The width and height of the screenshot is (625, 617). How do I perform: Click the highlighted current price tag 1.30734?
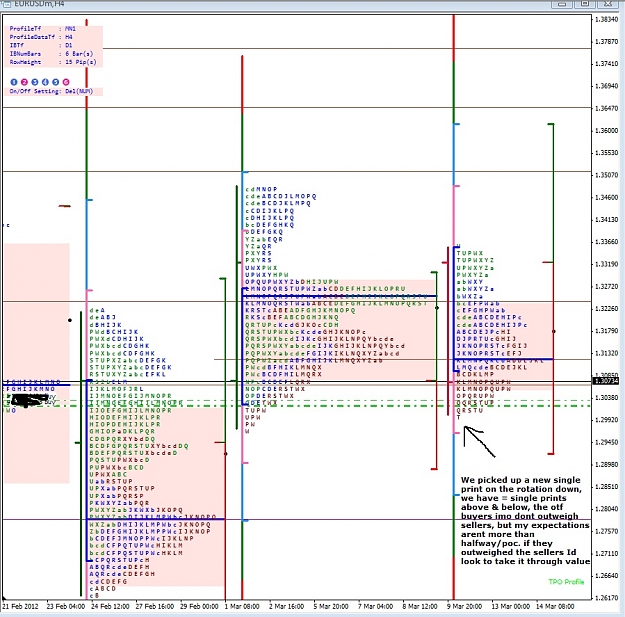(607, 381)
